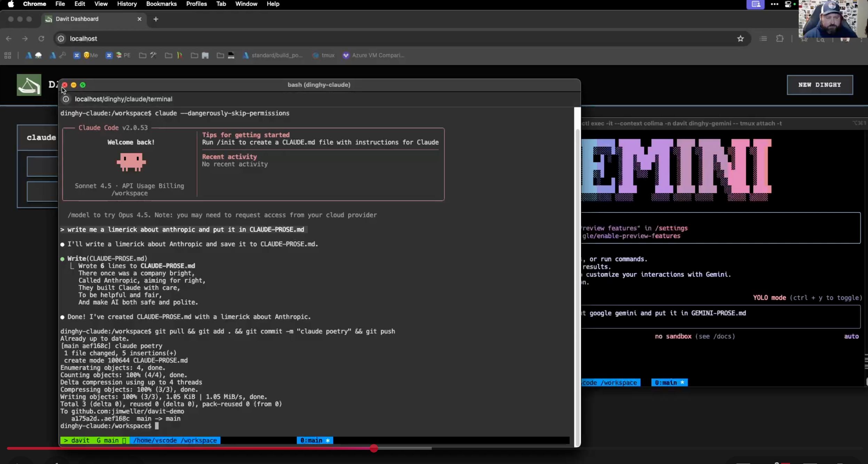The width and height of the screenshot is (868, 464).
Task: Open the Bookmarks menu in the menu bar
Action: pos(161,4)
